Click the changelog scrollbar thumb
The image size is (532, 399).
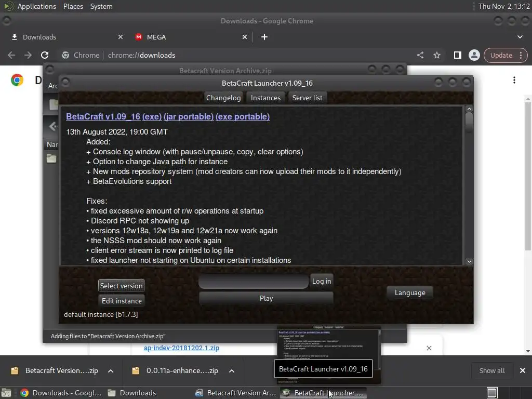tap(469, 123)
